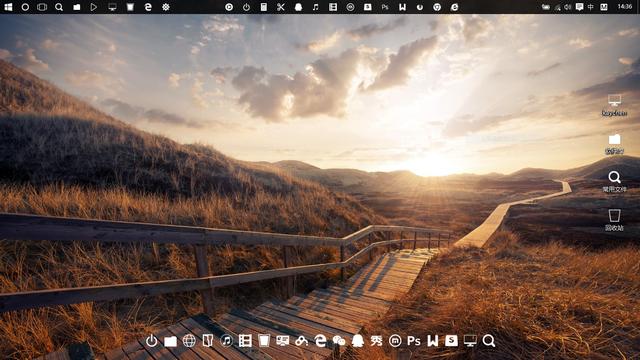Open the Baidu cloud icon in the dock

pyautogui.click(x=302, y=341)
